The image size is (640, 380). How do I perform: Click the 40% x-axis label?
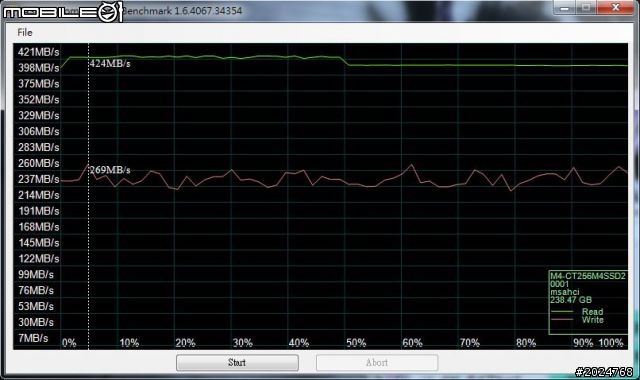(299, 343)
